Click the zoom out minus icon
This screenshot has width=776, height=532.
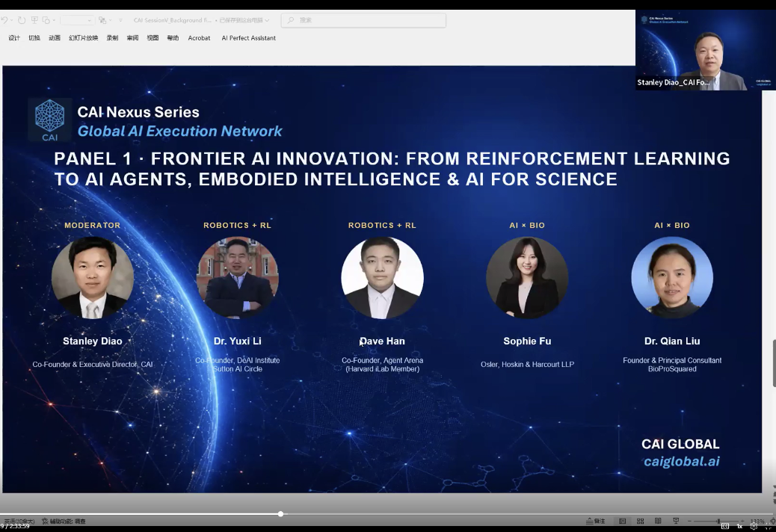click(x=689, y=521)
